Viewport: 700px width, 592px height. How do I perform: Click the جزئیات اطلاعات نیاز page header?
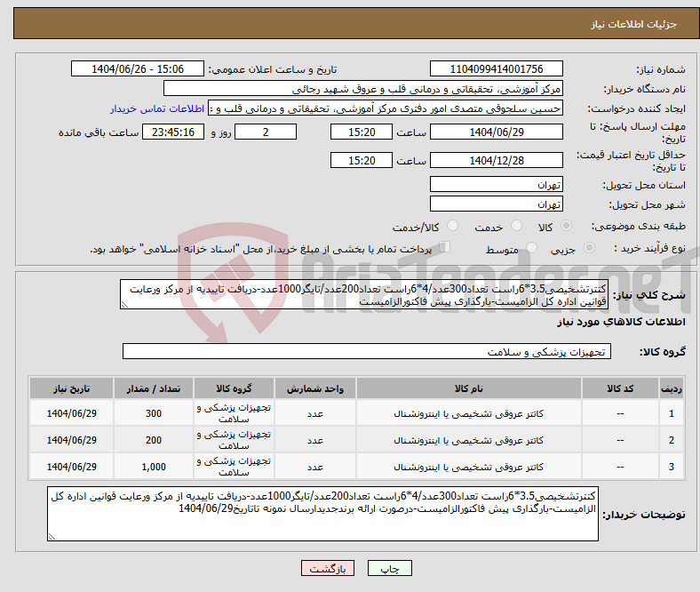[x=634, y=24]
